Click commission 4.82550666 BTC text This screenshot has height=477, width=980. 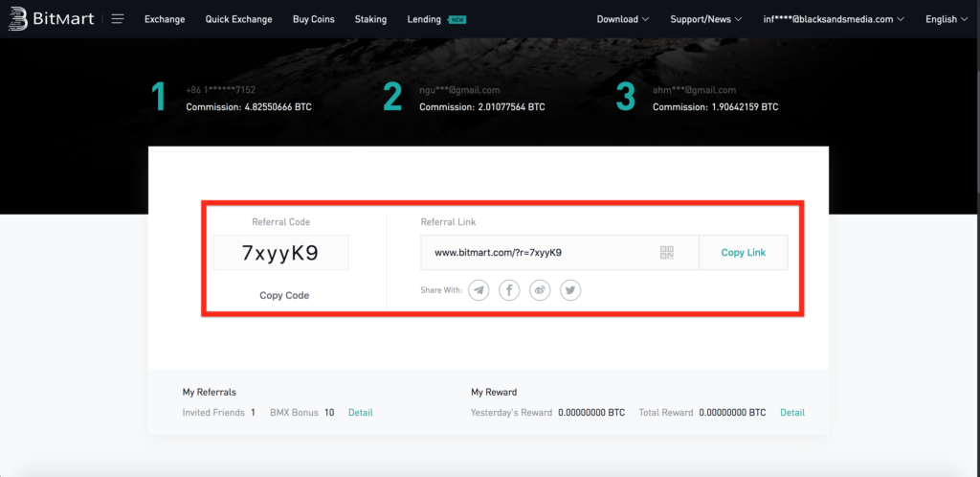[249, 107]
